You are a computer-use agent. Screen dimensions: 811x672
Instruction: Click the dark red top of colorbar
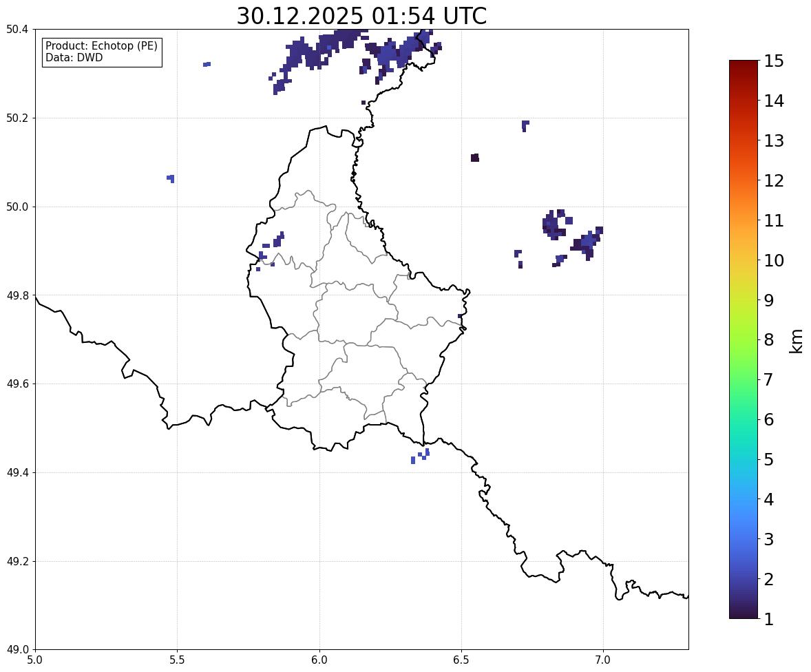click(x=744, y=66)
